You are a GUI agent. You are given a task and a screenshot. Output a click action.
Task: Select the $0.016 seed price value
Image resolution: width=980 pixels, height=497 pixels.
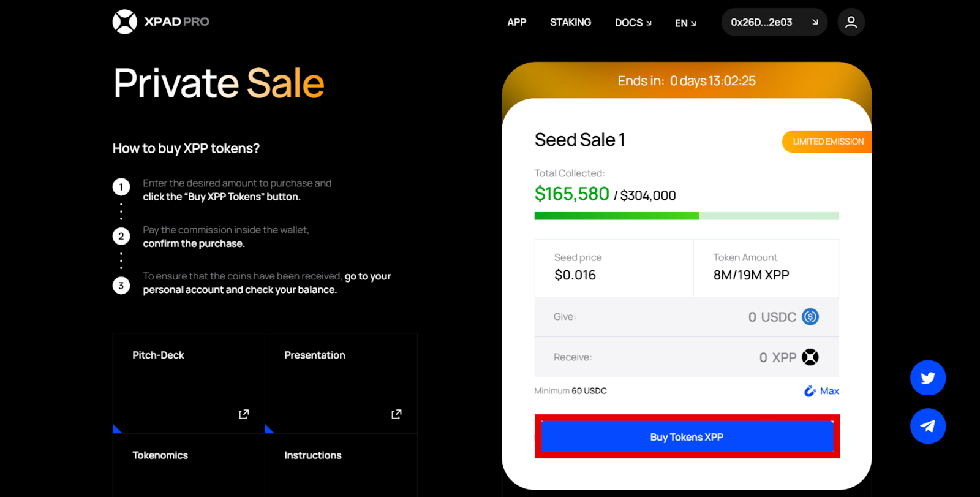[x=575, y=275]
